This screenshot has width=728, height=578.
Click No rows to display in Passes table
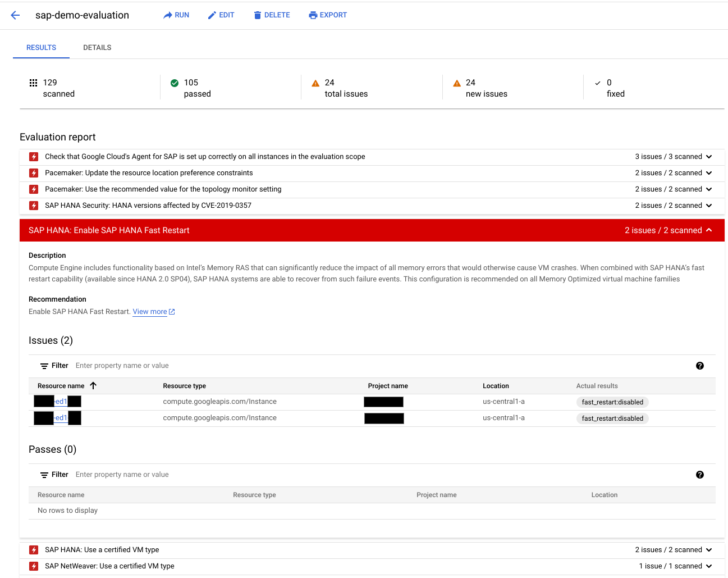pyautogui.click(x=67, y=511)
